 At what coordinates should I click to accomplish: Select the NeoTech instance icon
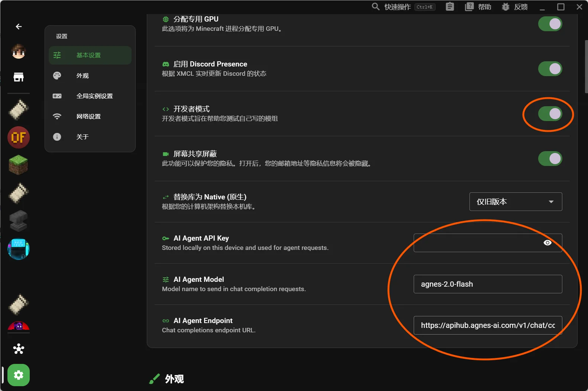(x=19, y=249)
